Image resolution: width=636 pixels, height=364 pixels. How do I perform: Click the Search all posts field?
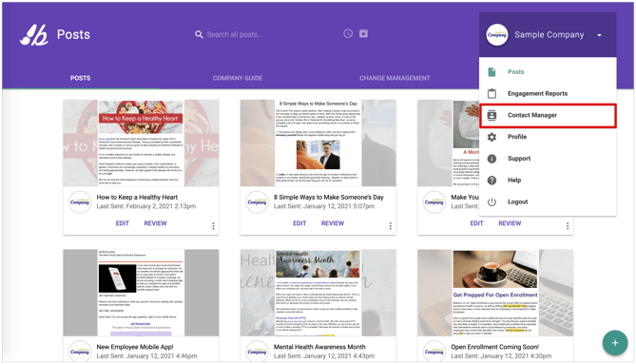click(x=268, y=34)
